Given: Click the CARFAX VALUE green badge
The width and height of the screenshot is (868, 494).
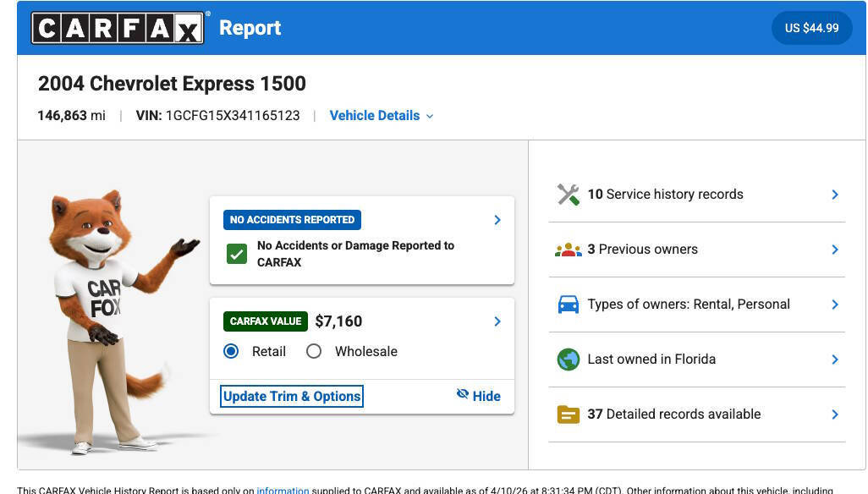Looking at the screenshot, I should [266, 321].
